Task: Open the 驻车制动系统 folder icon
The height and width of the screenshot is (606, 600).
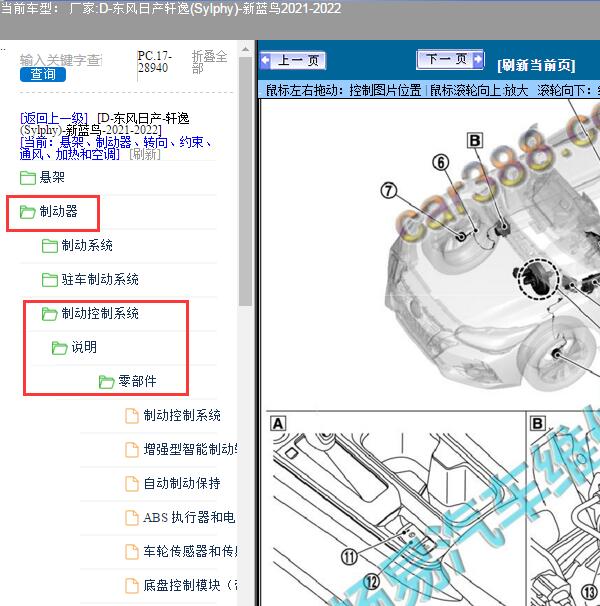Action: (49, 279)
